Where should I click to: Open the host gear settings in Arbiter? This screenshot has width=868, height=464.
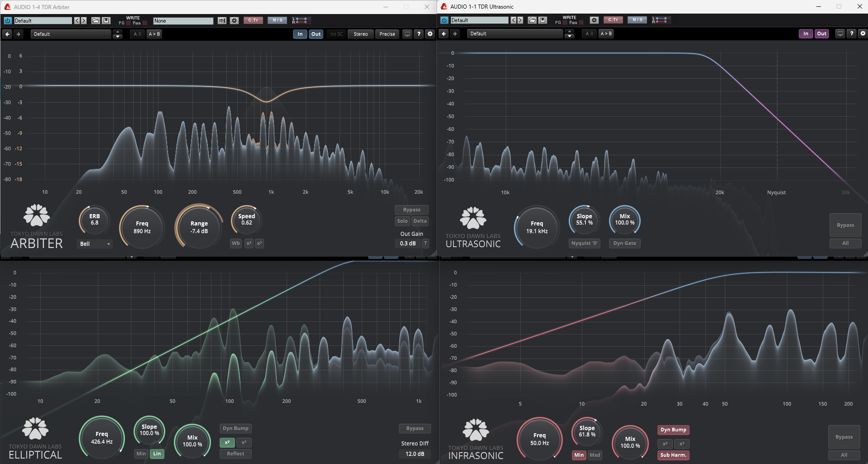(x=234, y=20)
